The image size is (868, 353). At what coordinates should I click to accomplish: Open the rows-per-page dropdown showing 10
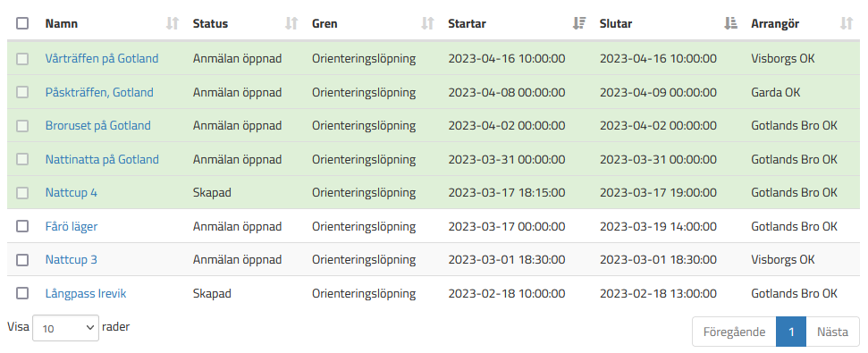pos(66,328)
